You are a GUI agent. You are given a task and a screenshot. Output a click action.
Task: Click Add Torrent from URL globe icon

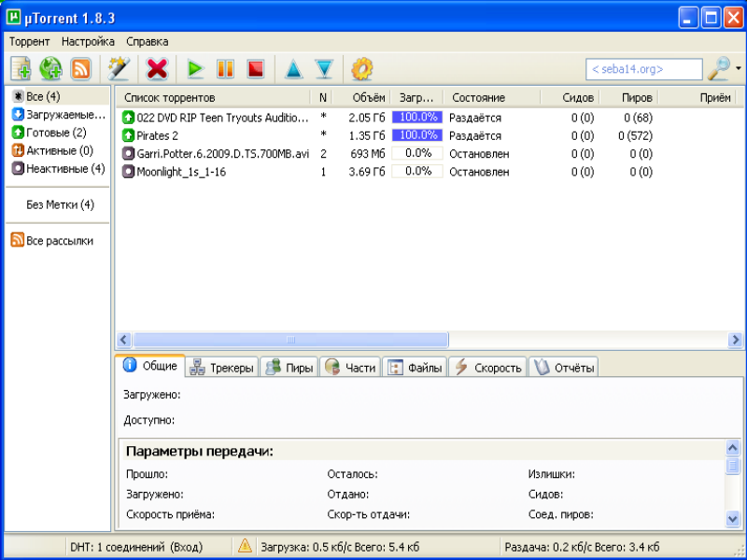[51, 68]
